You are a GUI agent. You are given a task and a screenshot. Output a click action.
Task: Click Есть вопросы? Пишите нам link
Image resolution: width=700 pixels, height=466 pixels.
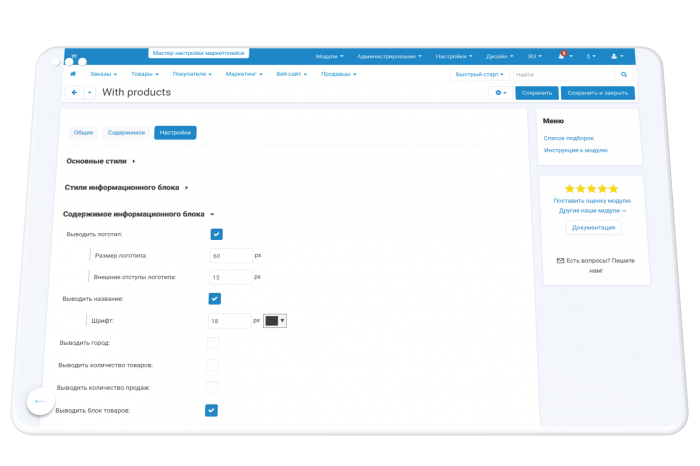pyautogui.click(x=596, y=266)
